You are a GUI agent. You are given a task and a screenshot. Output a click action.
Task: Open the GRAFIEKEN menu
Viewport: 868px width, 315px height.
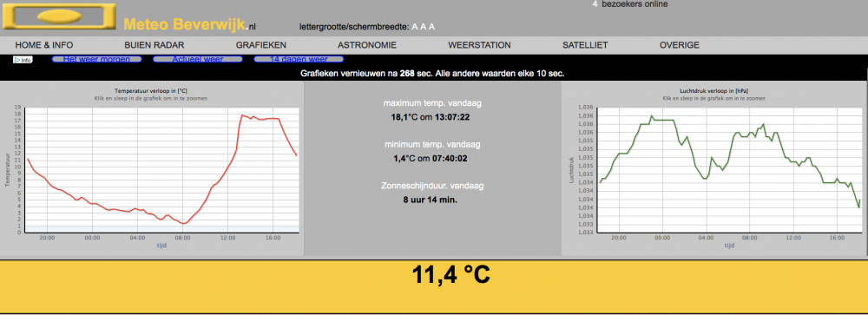coord(260,45)
